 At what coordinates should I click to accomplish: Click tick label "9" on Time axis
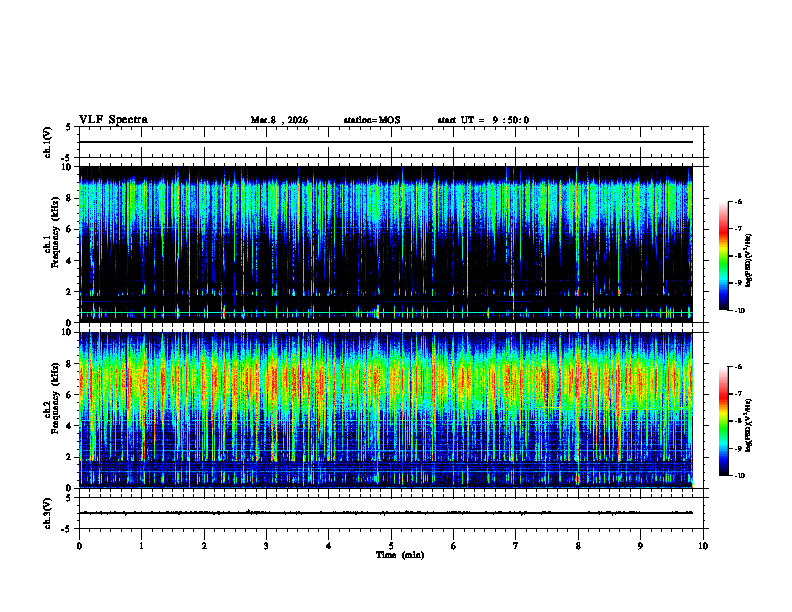pos(640,546)
